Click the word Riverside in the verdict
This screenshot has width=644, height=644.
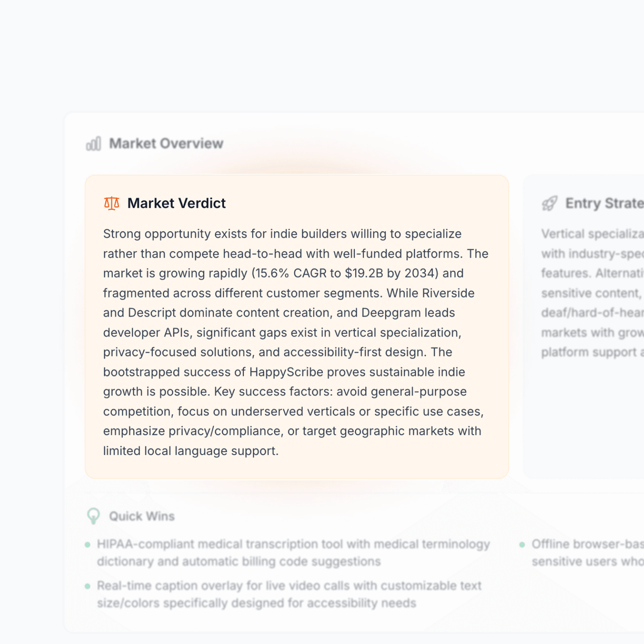pos(448,293)
